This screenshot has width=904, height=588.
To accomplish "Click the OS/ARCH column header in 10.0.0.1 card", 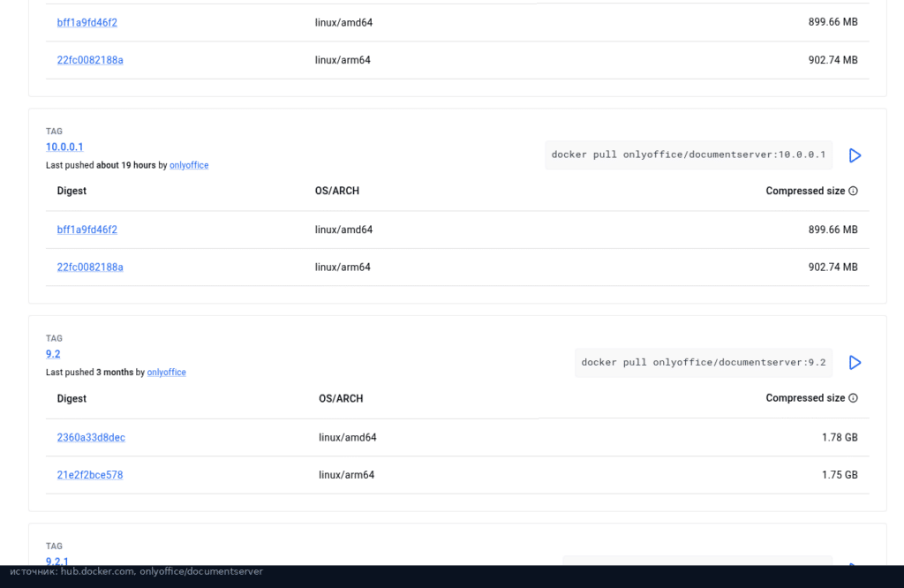I will click(336, 191).
